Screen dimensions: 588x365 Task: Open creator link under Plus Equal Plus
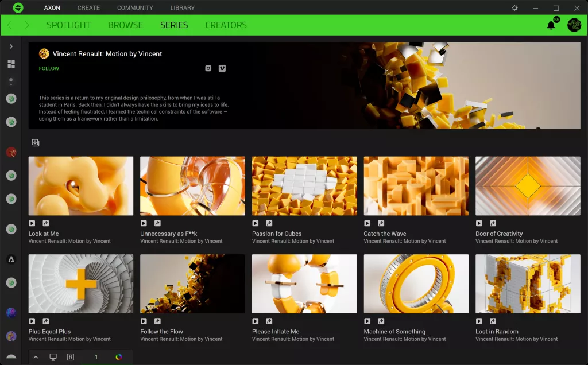click(69, 339)
